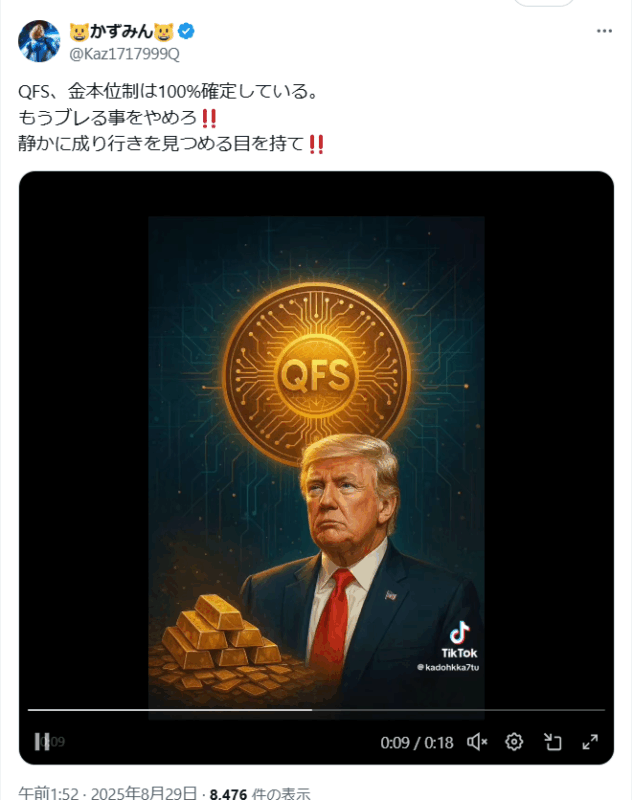
Task: Pause the playing video
Action: click(42, 741)
